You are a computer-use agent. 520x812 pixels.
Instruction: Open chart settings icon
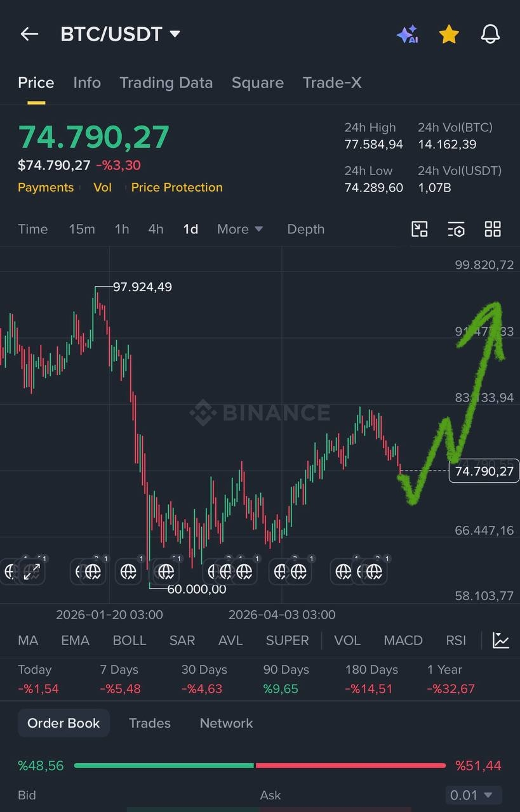[456, 229]
